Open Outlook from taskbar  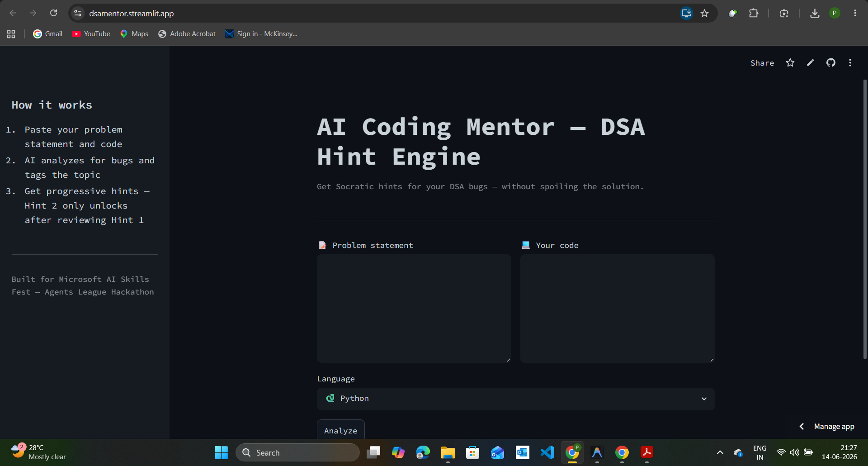(x=523, y=452)
